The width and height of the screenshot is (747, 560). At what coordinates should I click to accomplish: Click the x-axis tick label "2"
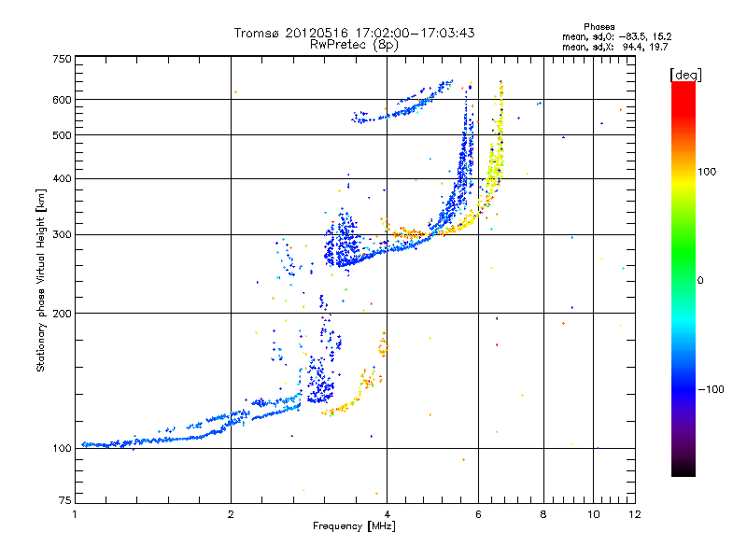click(x=231, y=514)
